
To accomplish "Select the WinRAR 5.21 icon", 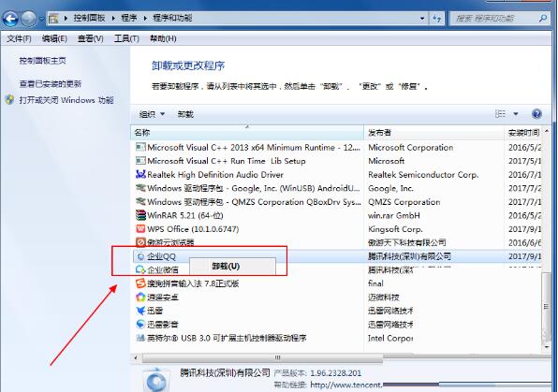I will [140, 215].
